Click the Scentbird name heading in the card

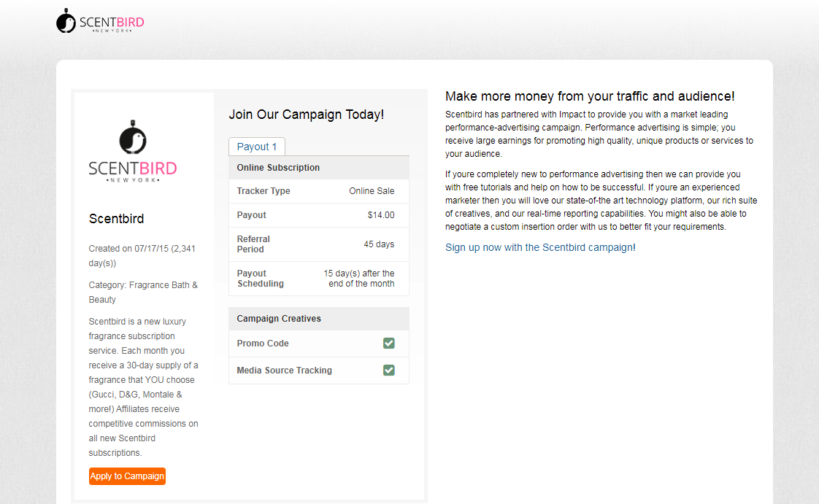pos(116,219)
